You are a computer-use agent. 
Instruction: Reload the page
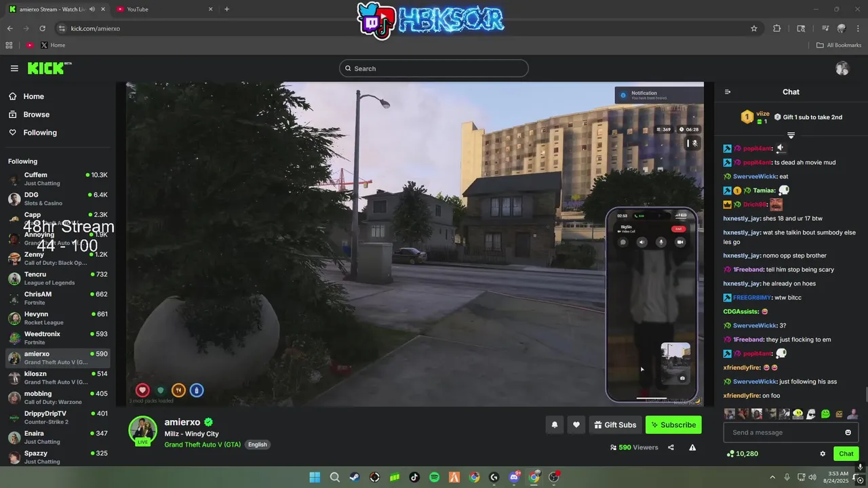[42, 28]
